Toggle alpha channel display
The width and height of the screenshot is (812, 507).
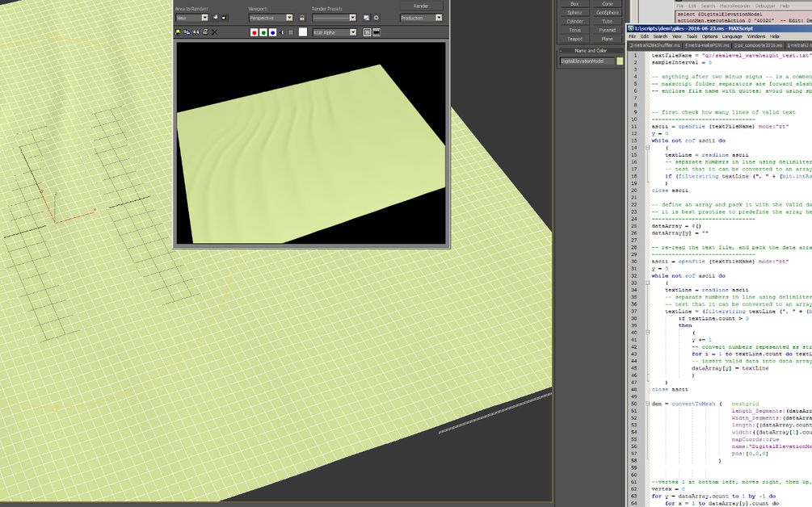pos(282,32)
